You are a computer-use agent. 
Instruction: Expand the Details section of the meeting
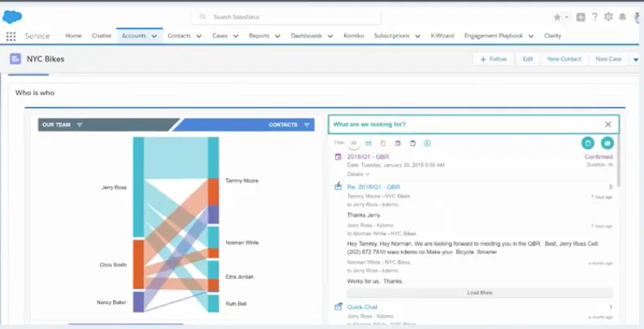pyautogui.click(x=358, y=174)
